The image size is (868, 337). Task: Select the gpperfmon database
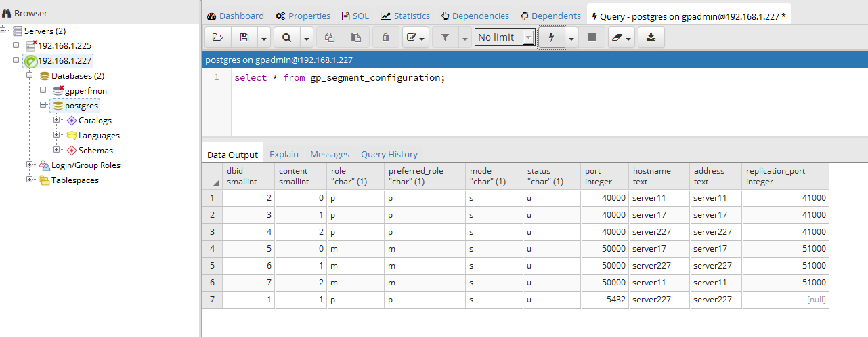85,90
